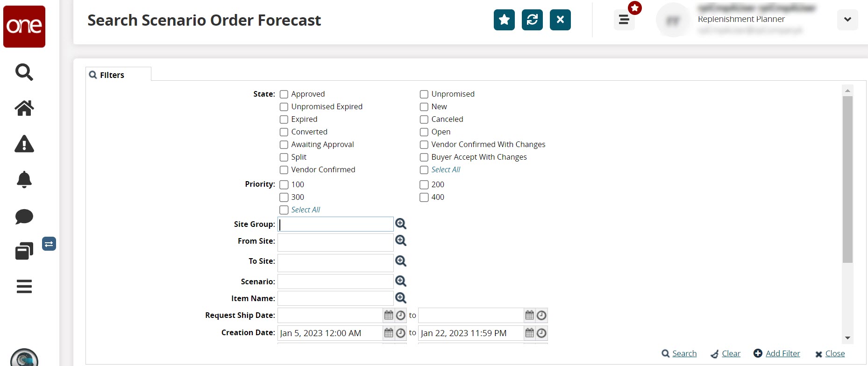This screenshot has width=868, height=366.
Task: Expand the user profile dropdown arrow
Action: 847,20
